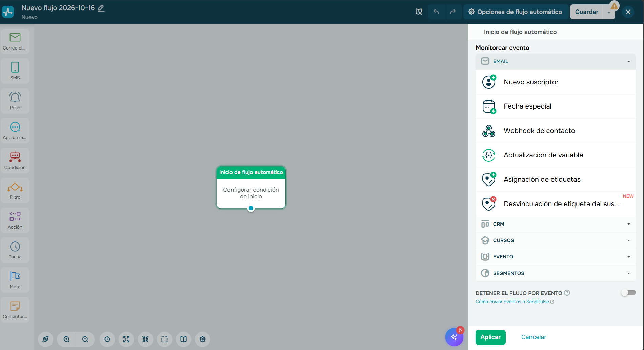The width and height of the screenshot is (644, 350).
Task: Click the collapse arrows icon
Action: click(x=145, y=339)
